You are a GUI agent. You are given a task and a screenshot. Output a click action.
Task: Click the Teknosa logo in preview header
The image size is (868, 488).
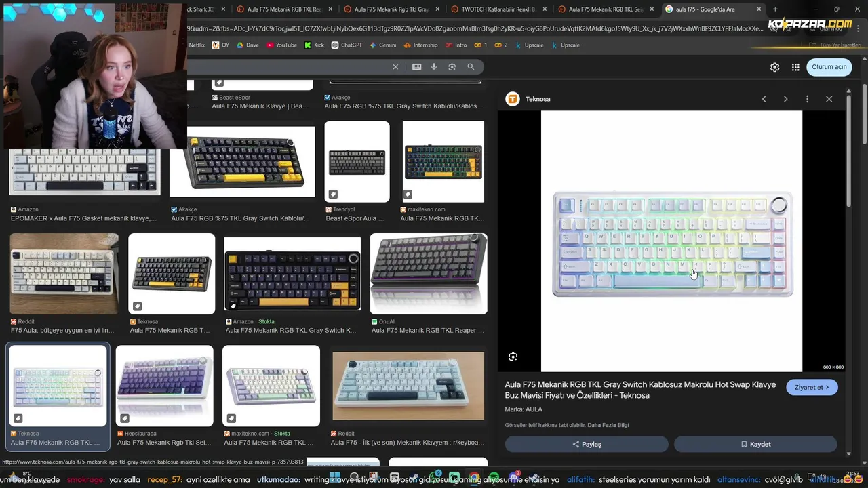point(513,99)
